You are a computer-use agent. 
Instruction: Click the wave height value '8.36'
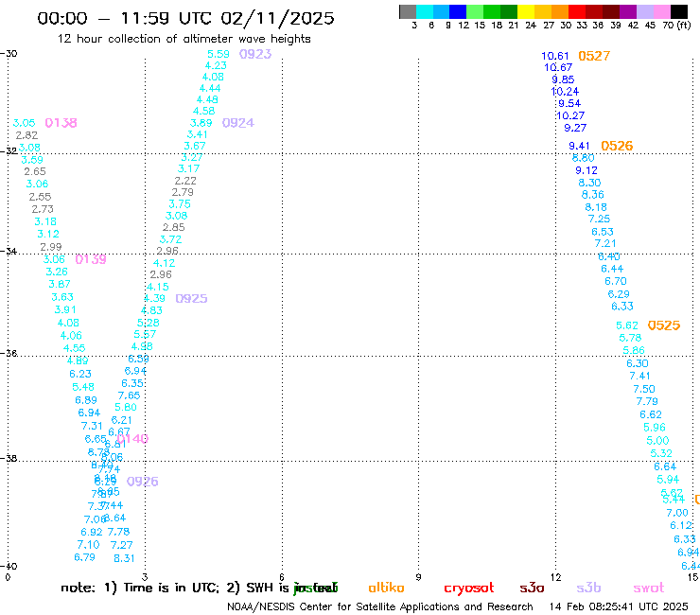pyautogui.click(x=592, y=195)
